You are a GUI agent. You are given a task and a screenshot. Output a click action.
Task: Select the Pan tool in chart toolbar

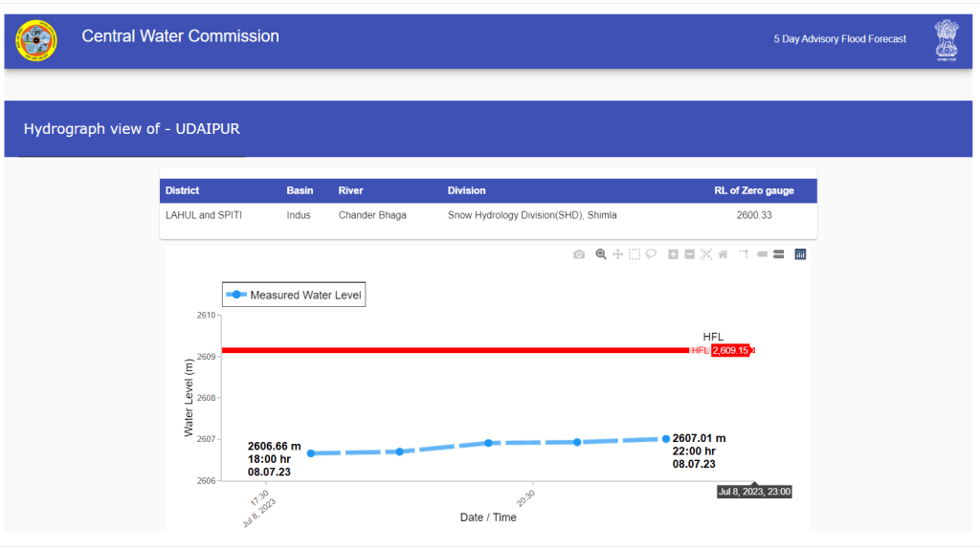coord(618,254)
